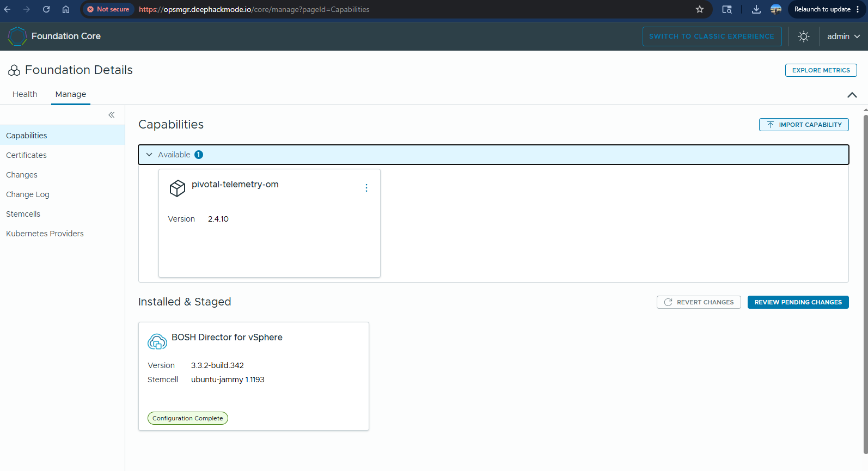Screen dimensions: 868x471
Task: Open the browser home page
Action: 66,9
